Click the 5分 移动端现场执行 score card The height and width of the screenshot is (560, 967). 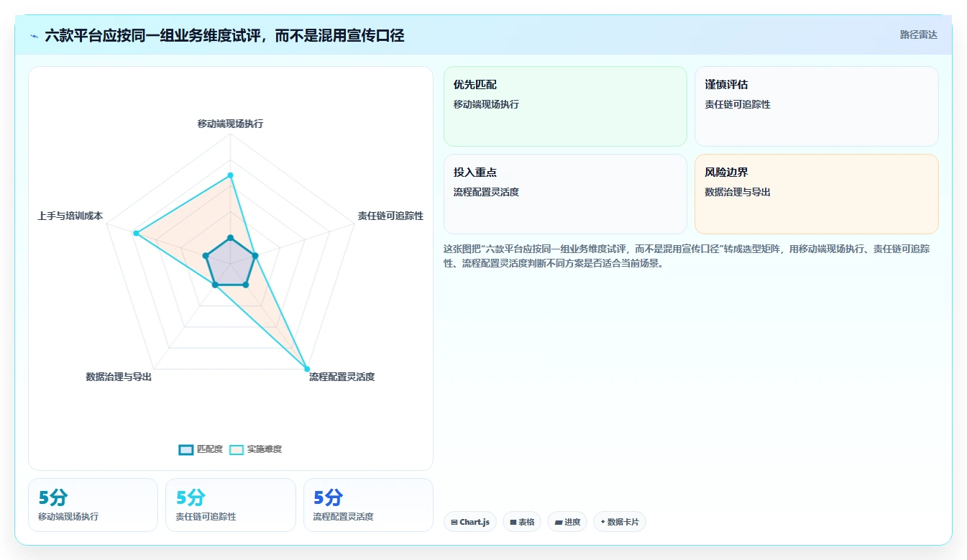[x=93, y=505]
